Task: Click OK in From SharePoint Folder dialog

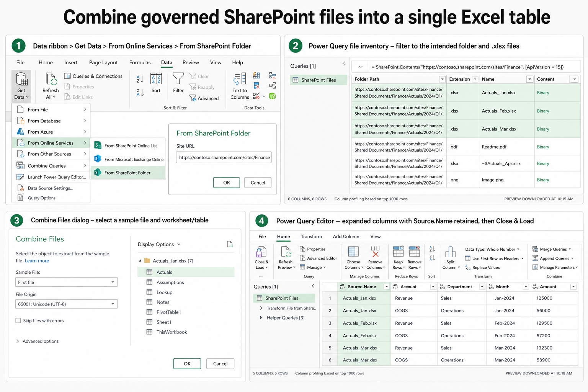Action: [227, 183]
